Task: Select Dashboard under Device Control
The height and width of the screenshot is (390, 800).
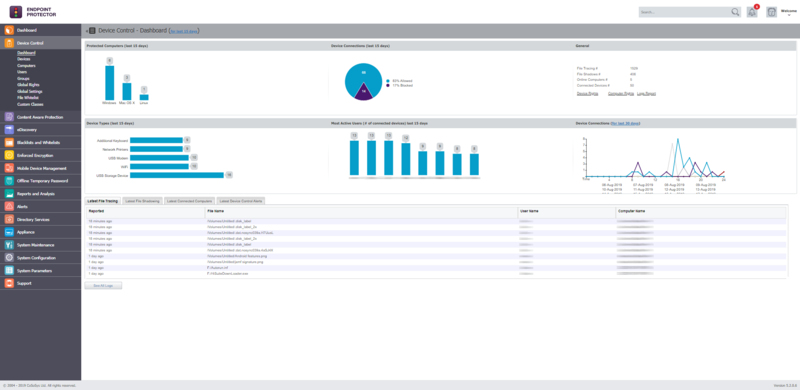Action: 26,53
